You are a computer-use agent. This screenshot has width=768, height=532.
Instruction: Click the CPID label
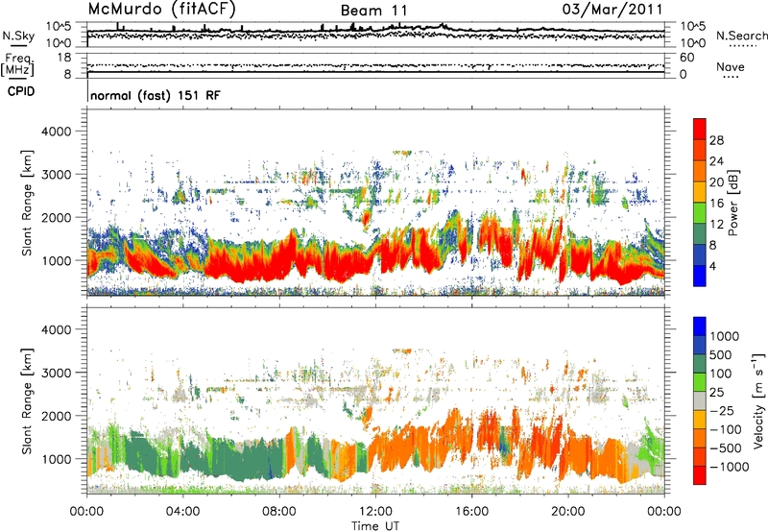coord(21,91)
